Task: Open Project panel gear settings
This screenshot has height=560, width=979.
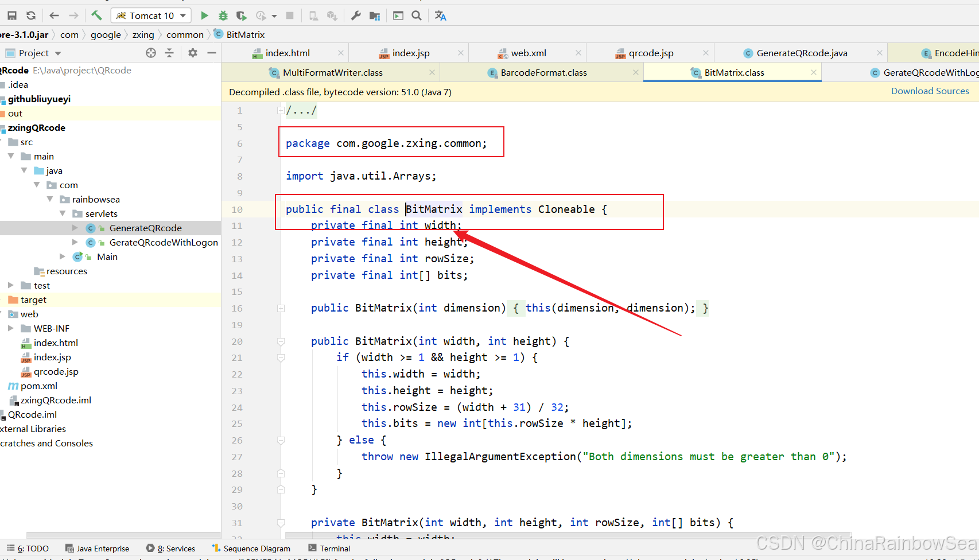Action: pos(193,53)
